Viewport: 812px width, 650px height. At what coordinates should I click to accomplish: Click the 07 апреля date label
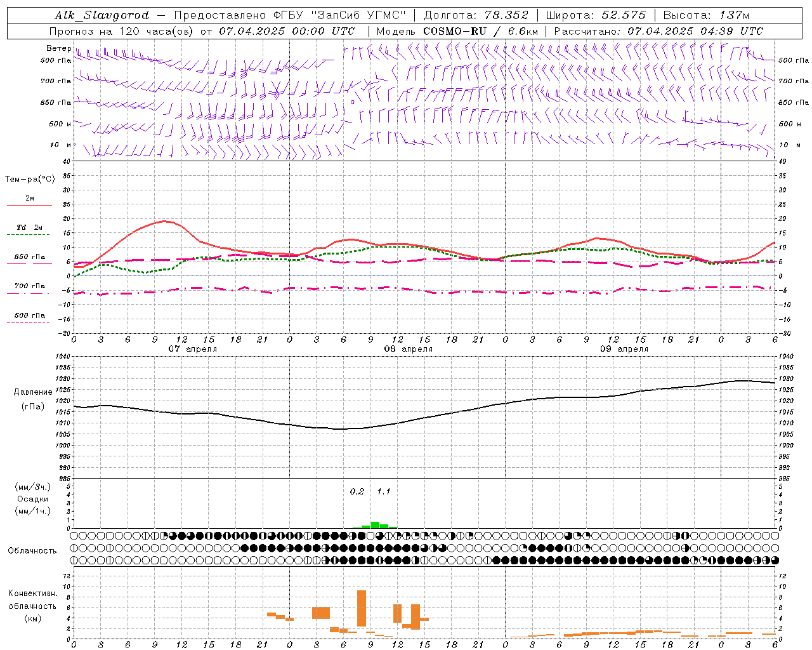192,349
